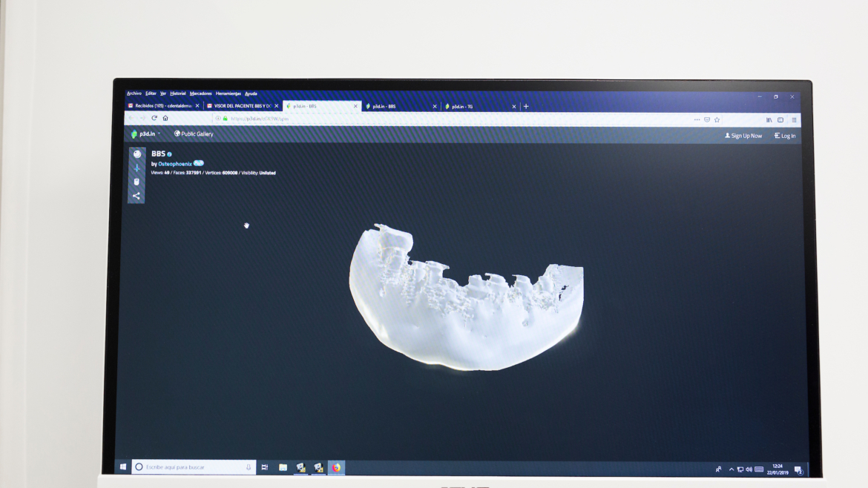Open the Ayuda menu
868x488 pixels.
(x=251, y=93)
